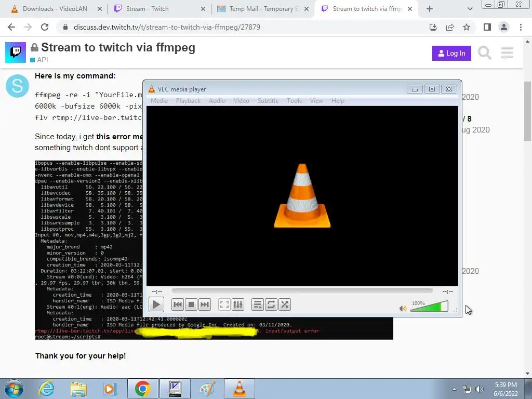Open the VLC Audio menu
This screenshot has height=399, width=532.
217,101
